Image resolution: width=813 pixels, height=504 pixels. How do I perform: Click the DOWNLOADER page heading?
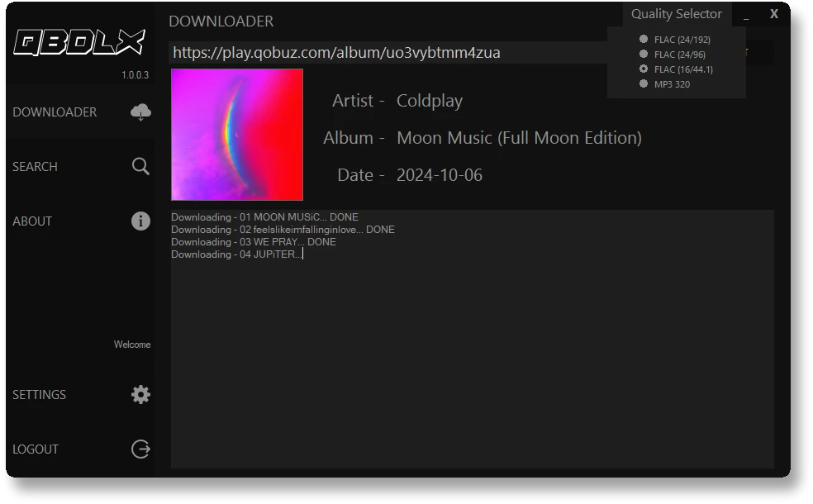[x=221, y=21]
